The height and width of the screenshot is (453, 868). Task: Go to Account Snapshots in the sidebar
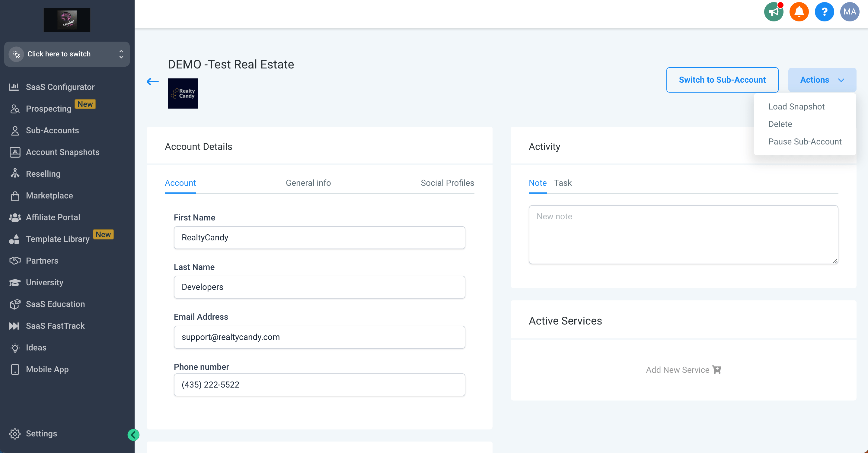tap(62, 152)
